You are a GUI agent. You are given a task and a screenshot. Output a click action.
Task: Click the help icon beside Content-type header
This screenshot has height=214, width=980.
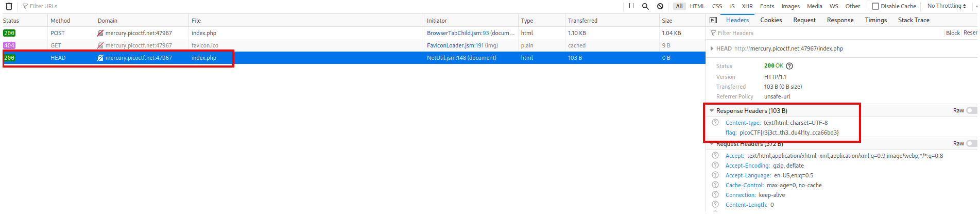pyautogui.click(x=715, y=123)
